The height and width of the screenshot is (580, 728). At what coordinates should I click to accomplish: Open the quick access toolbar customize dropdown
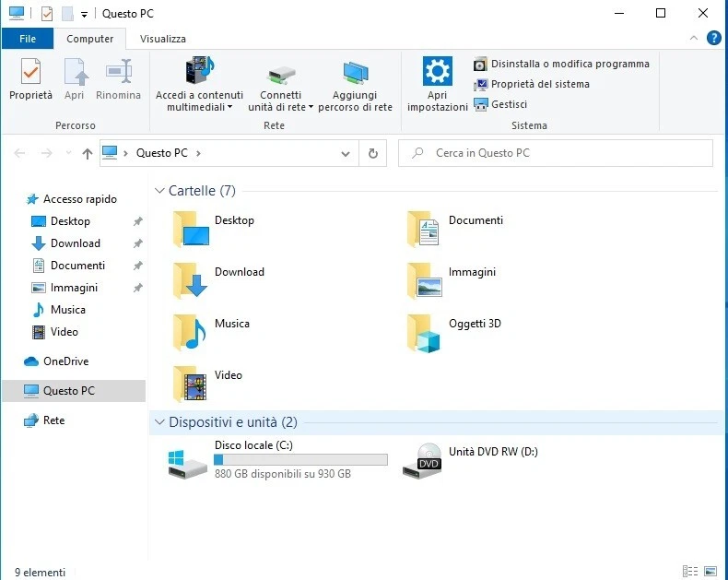pos(84,15)
